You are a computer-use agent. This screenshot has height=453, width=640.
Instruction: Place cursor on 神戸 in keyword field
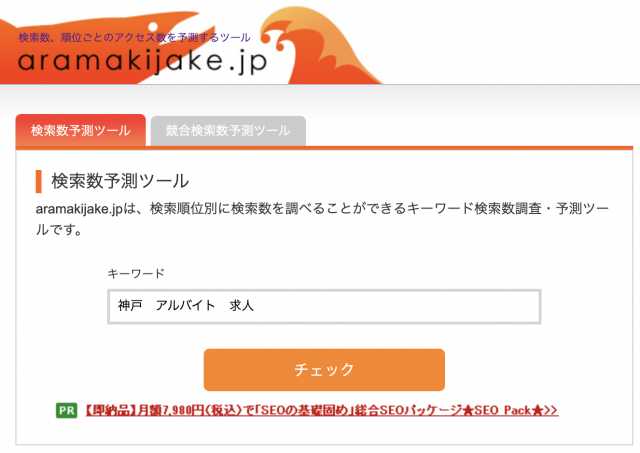130,305
